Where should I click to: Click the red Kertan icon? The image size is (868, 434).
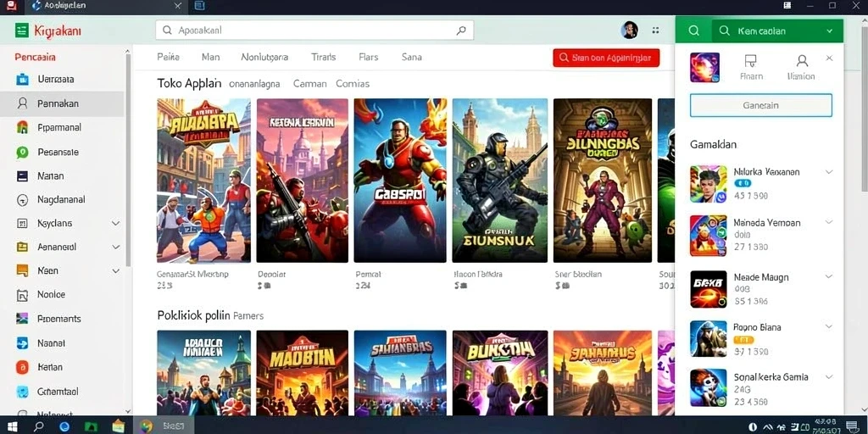[x=22, y=367]
